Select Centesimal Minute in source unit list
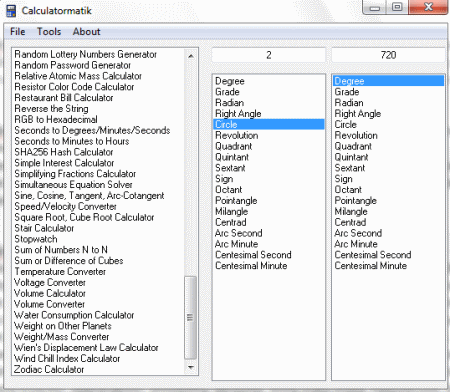The image size is (450, 392). (251, 266)
